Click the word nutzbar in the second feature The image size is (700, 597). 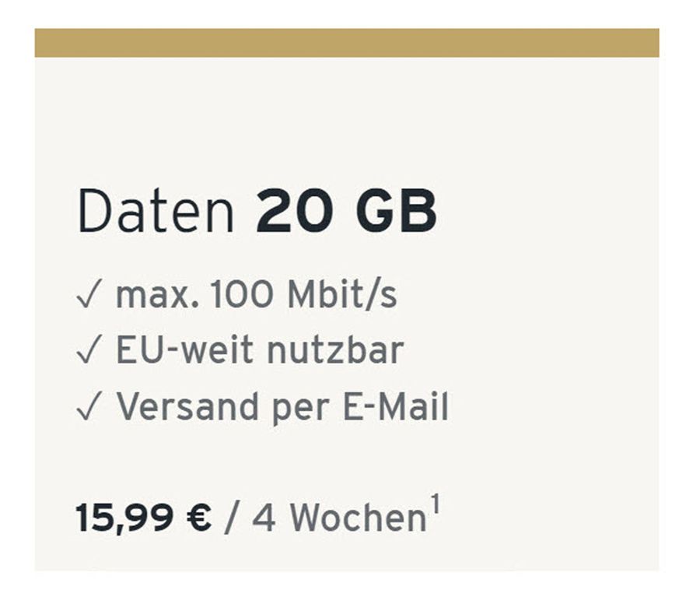335,350
